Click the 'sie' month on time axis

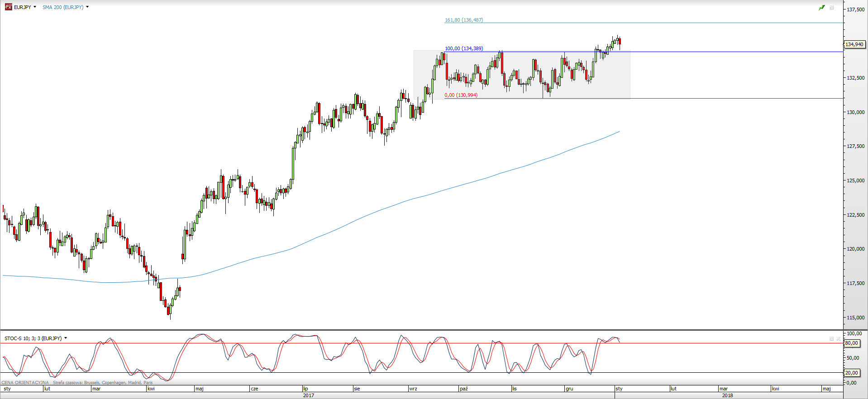pos(357,389)
